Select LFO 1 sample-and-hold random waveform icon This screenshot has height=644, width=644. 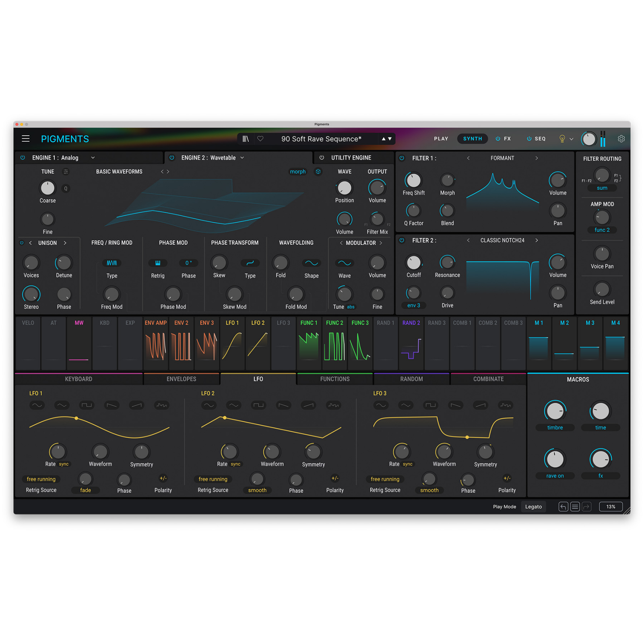[x=162, y=405]
